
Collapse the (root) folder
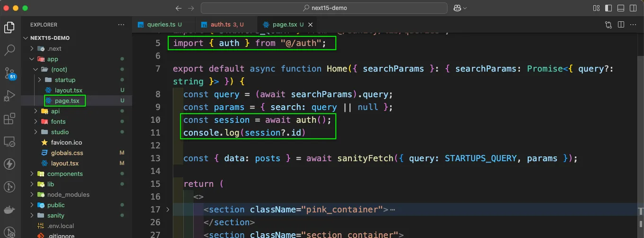(36, 69)
